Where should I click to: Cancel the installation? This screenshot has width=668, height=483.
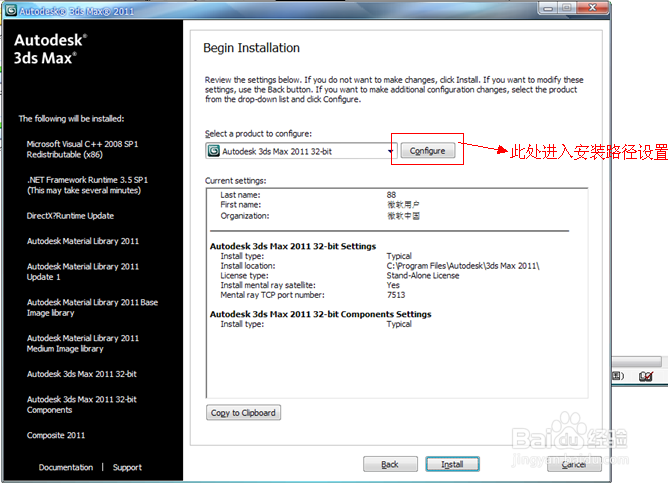click(x=574, y=464)
